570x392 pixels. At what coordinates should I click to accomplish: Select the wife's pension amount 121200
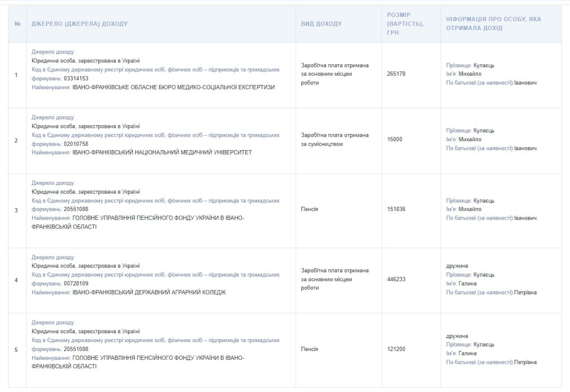coord(396,349)
